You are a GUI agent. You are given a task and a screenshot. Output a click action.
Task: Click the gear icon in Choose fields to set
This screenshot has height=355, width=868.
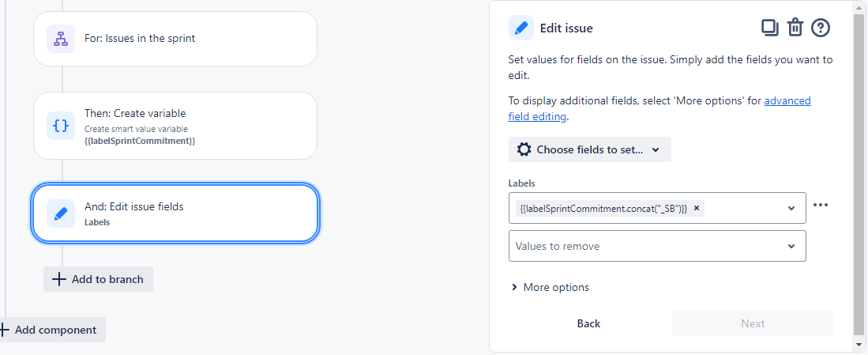(524, 149)
